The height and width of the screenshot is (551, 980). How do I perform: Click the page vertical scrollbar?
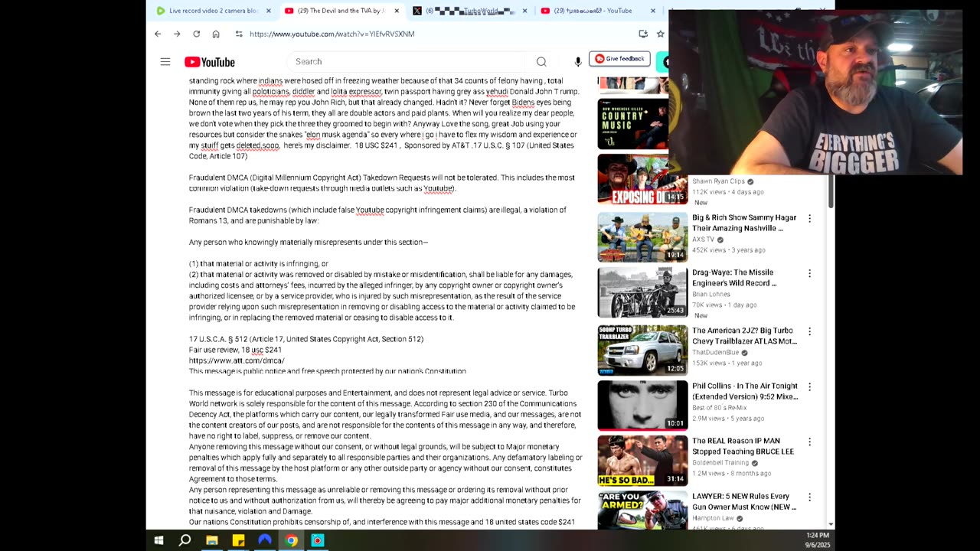(x=831, y=191)
